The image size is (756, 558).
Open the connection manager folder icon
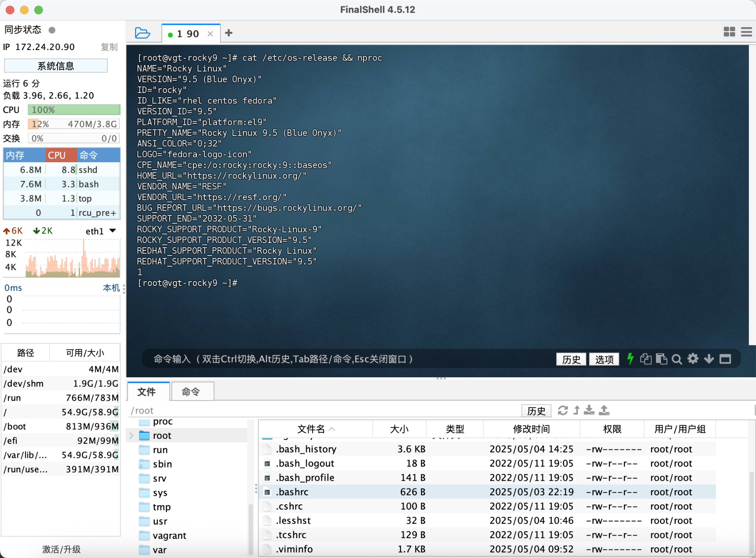pos(142,33)
